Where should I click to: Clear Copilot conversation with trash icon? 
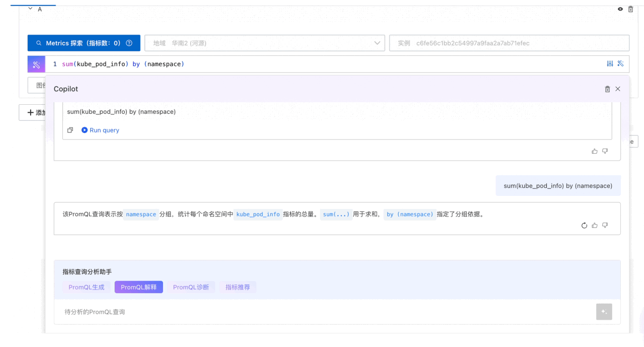click(x=607, y=89)
